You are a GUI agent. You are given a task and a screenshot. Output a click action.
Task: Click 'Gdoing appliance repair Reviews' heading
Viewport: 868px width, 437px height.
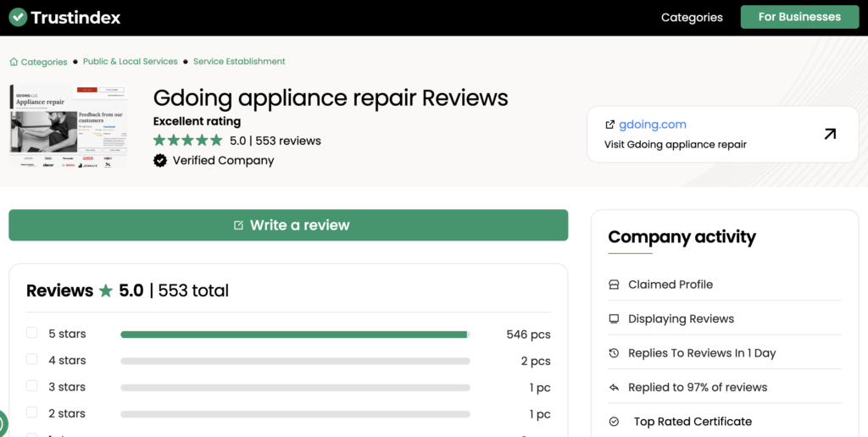pos(331,98)
